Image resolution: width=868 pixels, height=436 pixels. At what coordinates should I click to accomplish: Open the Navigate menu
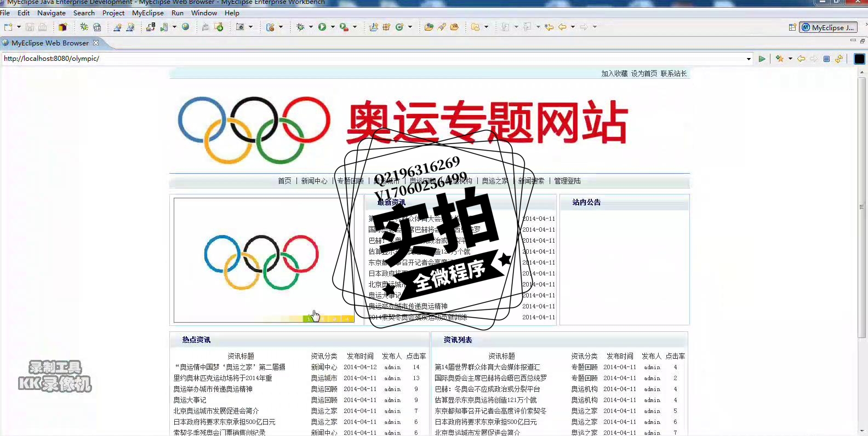point(52,13)
